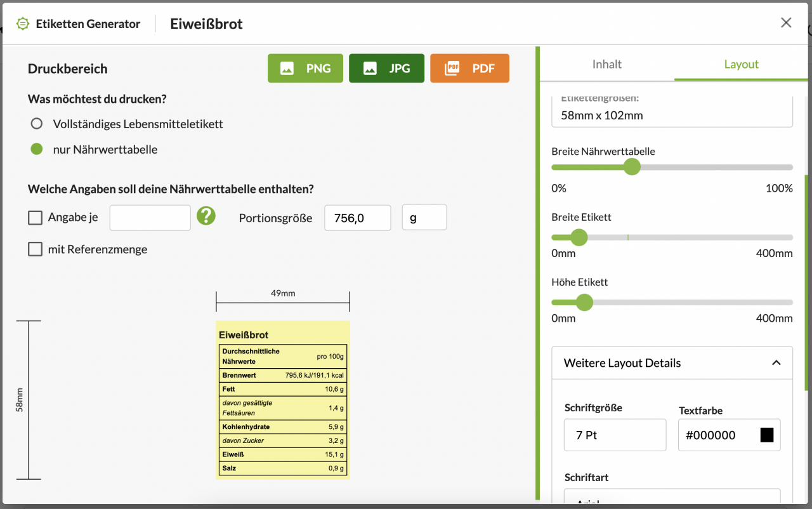Click the Fett 10,6 g row

tap(283, 389)
